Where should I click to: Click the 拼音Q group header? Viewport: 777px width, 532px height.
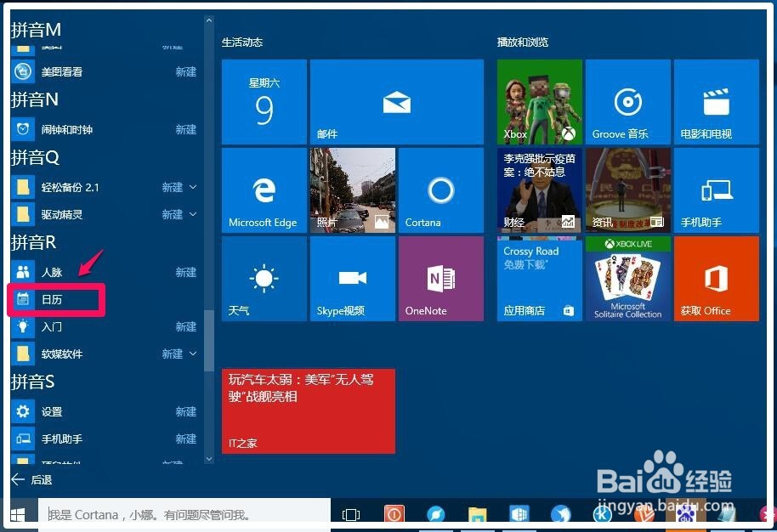35,157
